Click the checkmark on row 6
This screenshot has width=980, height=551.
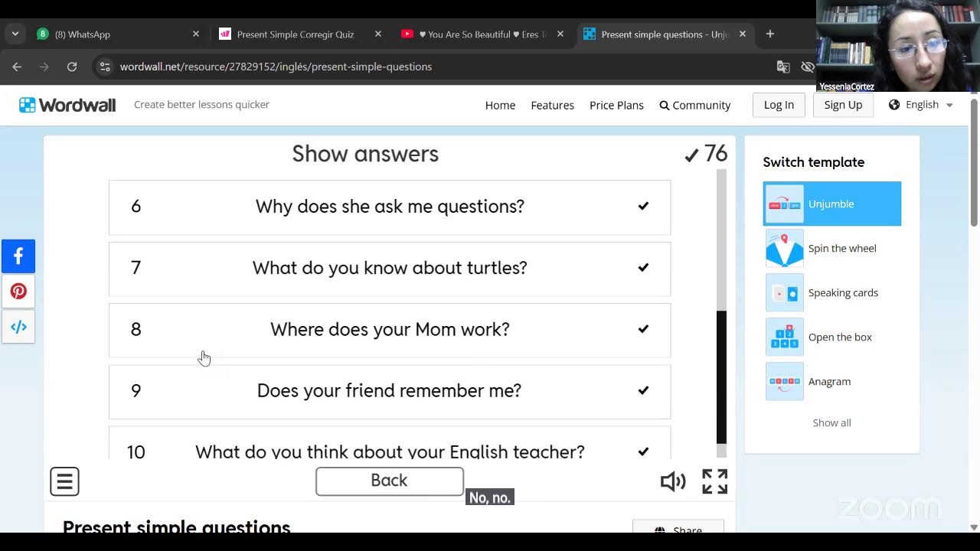tap(643, 206)
